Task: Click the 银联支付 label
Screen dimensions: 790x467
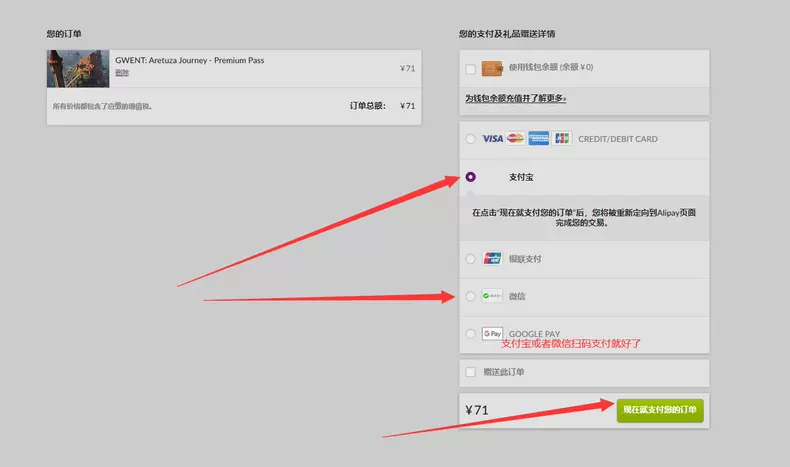Action: [x=525, y=259]
